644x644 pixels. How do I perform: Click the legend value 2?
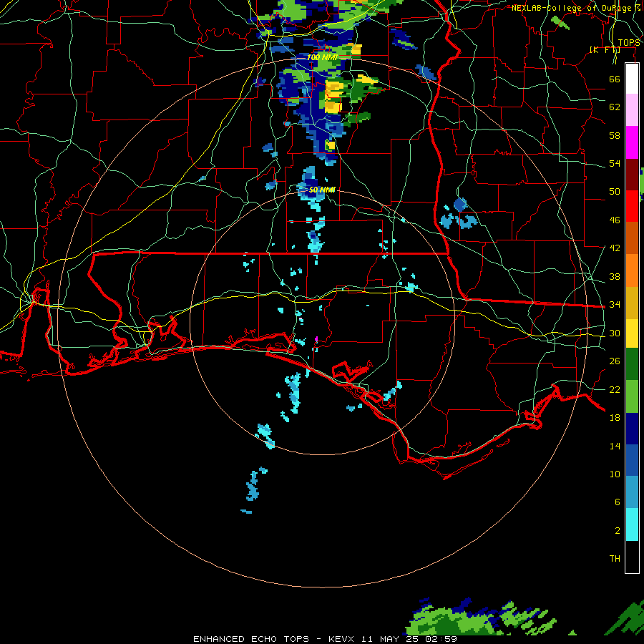pos(618,531)
